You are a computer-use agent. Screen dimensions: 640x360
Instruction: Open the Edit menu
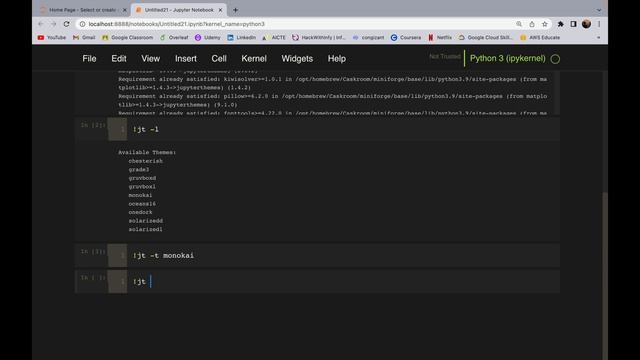click(x=119, y=59)
